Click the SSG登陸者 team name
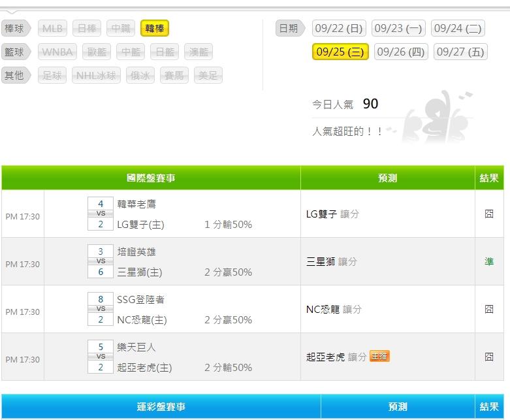The image size is (510, 420). point(141,300)
